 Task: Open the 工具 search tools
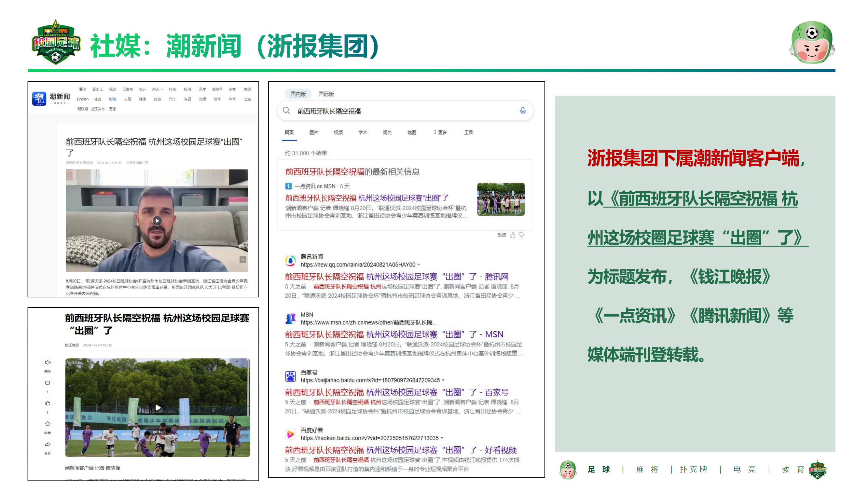[469, 132]
